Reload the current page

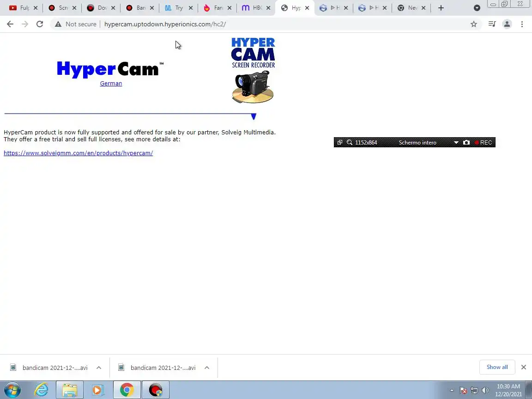pyautogui.click(x=40, y=24)
